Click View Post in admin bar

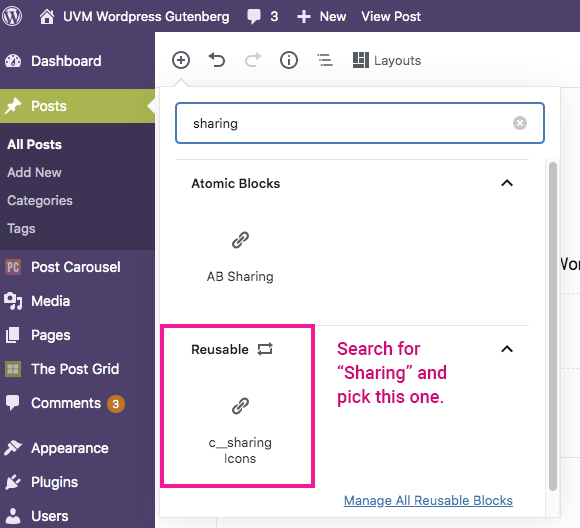[391, 16]
